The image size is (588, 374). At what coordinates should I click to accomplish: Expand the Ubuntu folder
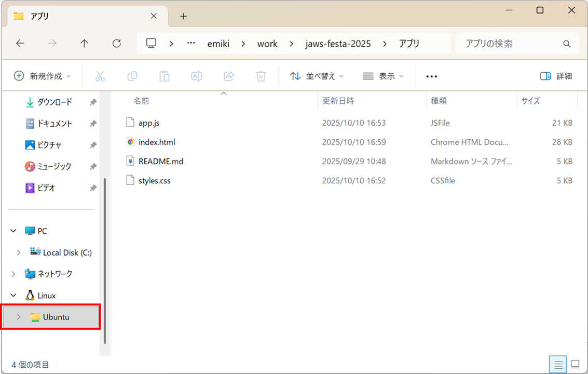click(19, 317)
